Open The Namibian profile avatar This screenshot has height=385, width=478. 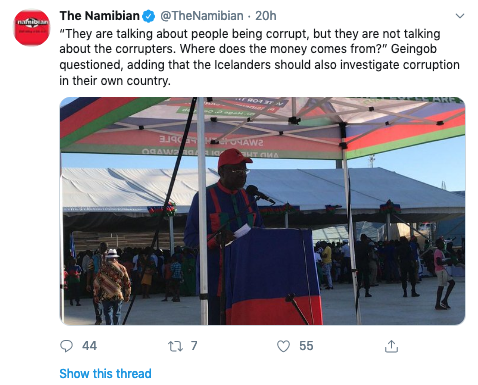(x=32, y=28)
